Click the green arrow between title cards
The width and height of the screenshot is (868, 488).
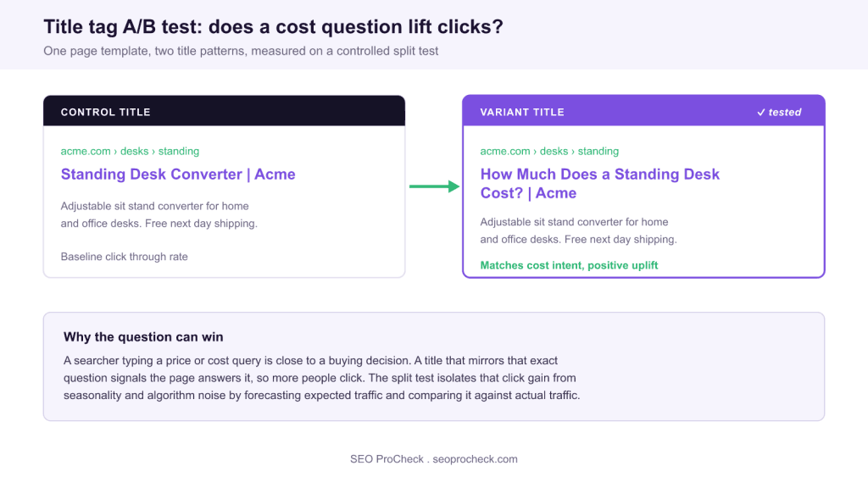click(x=435, y=186)
